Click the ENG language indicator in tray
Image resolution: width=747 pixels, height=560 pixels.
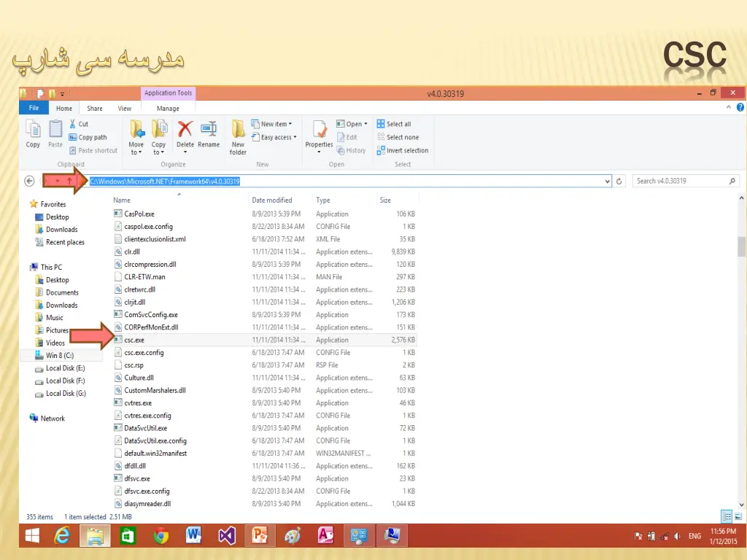point(694,536)
